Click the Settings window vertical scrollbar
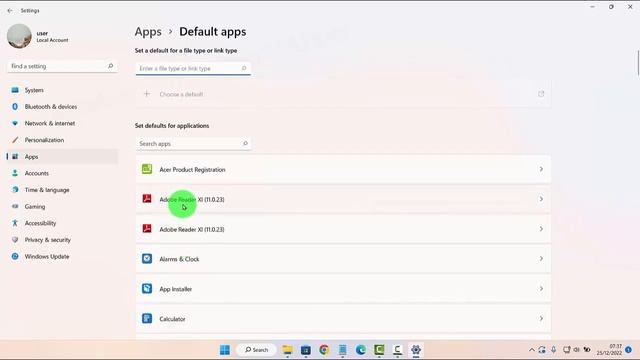640x360 pixels. click(638, 63)
